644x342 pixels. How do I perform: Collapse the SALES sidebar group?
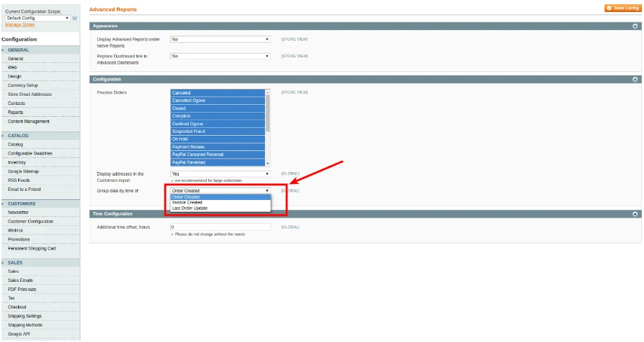click(x=40, y=263)
